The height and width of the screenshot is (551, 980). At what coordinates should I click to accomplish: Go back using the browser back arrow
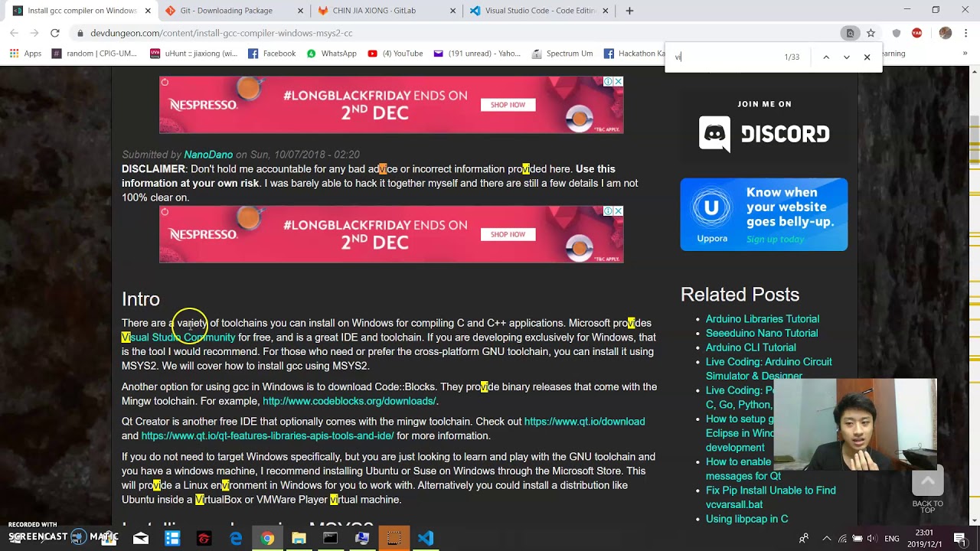(x=15, y=33)
